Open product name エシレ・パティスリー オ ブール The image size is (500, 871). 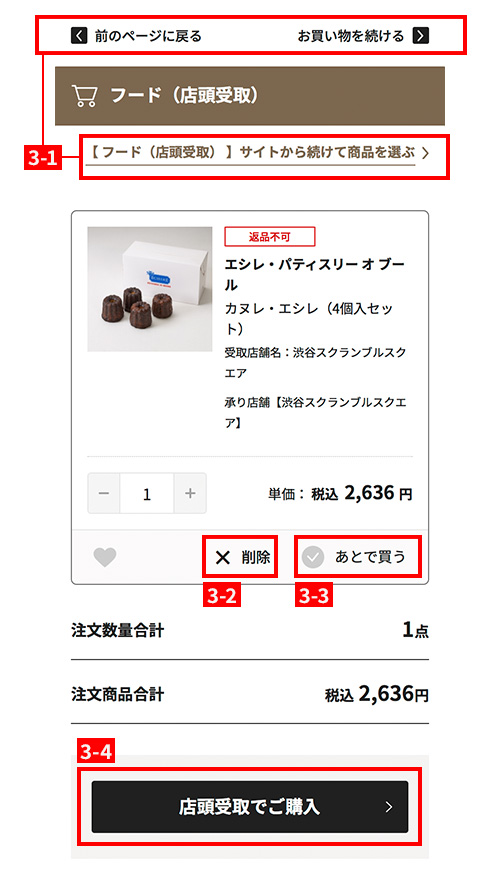[314, 274]
